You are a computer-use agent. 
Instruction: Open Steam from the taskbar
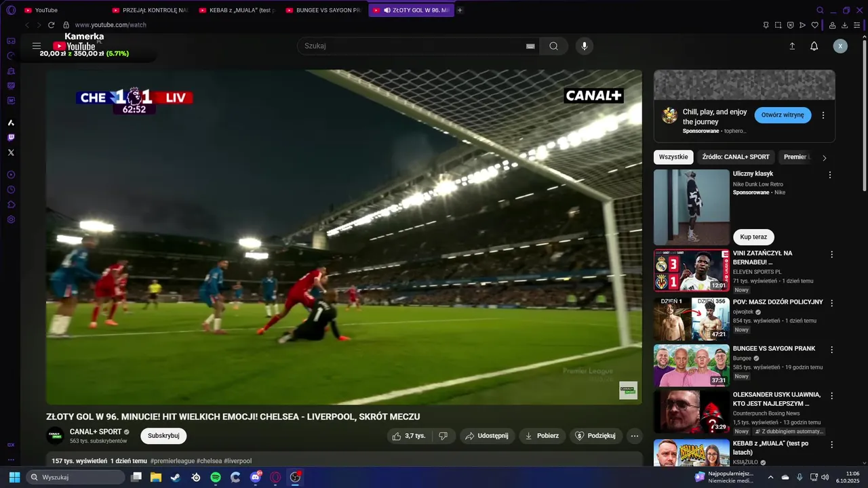(176, 477)
